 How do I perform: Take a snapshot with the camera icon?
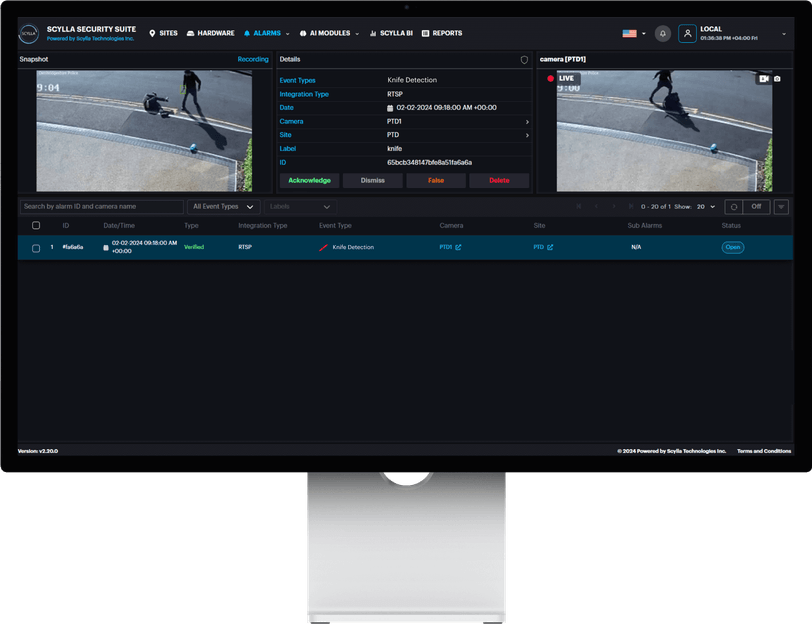click(777, 79)
